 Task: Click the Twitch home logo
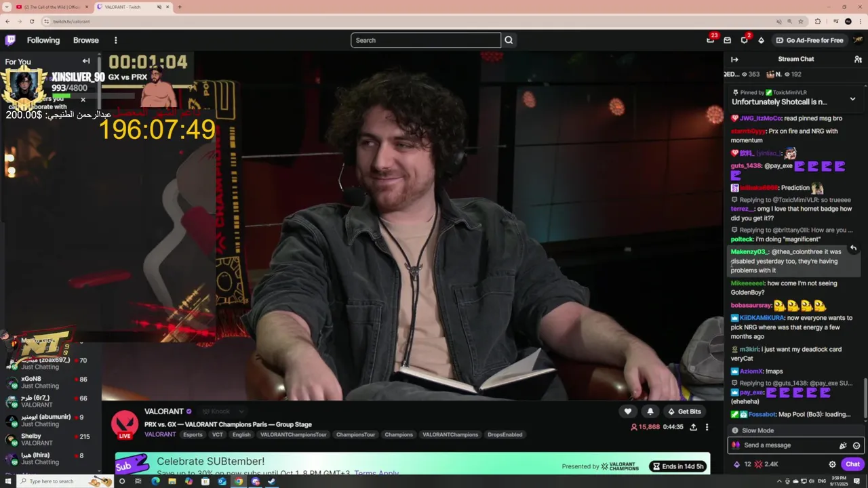click(x=10, y=40)
